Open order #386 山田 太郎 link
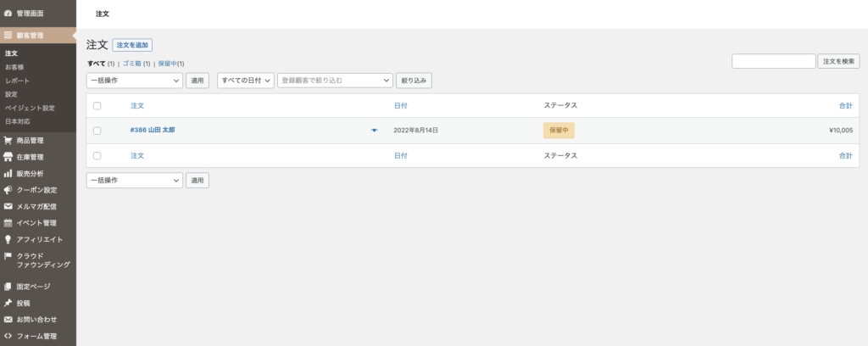The height and width of the screenshot is (346, 868). click(x=153, y=131)
